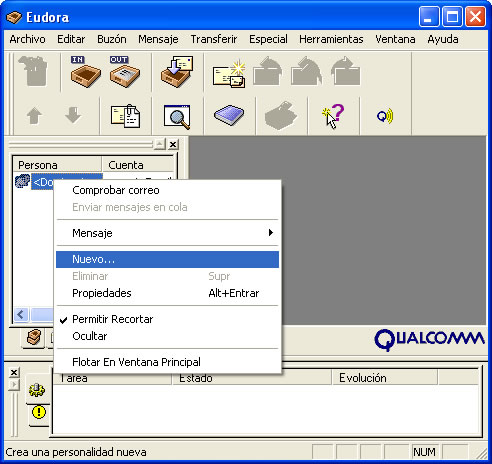
Task: Click the left scroll arrow in personalities panel
Action: (21, 314)
